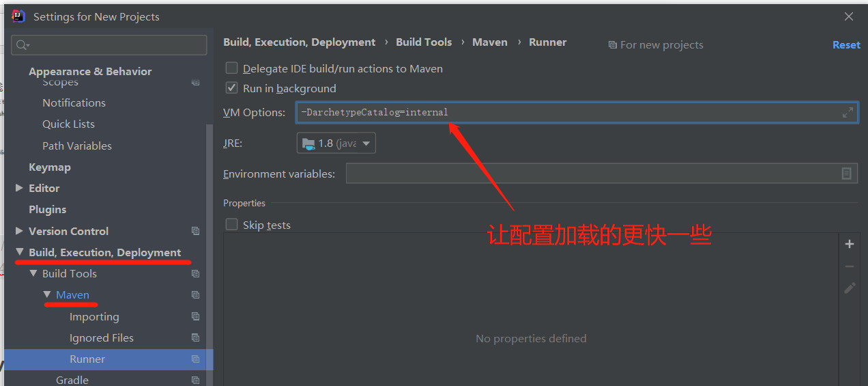Click the project-level icon beside Runner

196,359
